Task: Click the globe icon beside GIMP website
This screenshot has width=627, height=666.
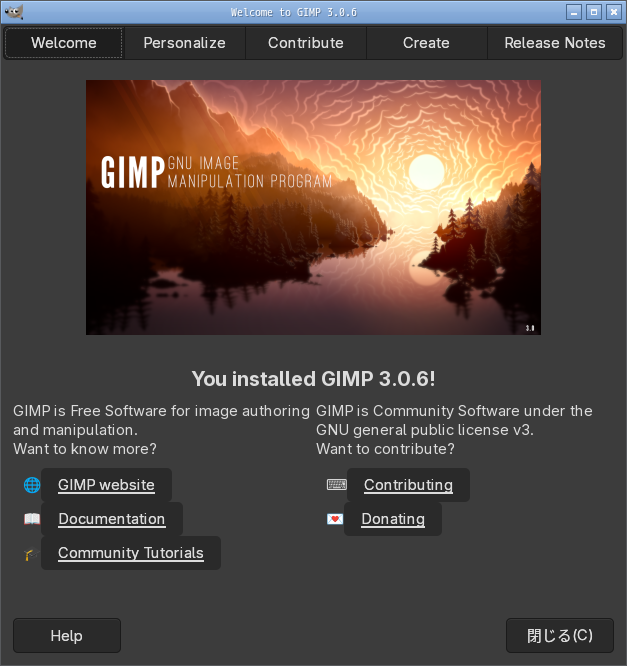Action: pyautogui.click(x=32, y=485)
